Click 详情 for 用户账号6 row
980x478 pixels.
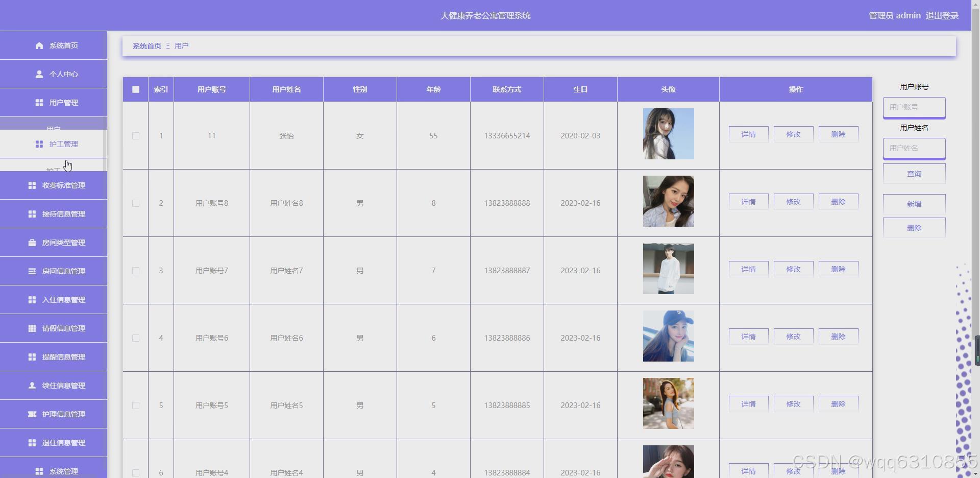(748, 337)
